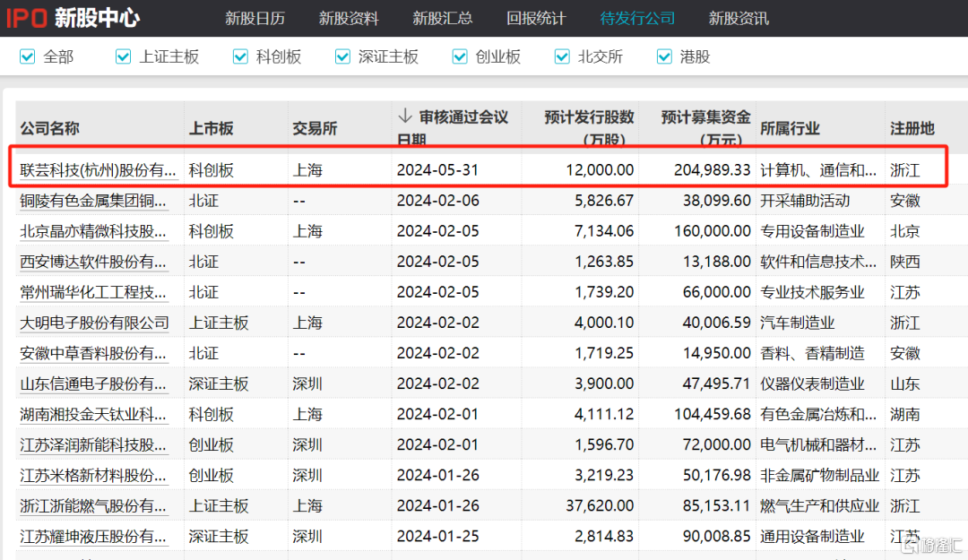Sort by the 交易所 column header
968x560 pixels.
(315, 128)
